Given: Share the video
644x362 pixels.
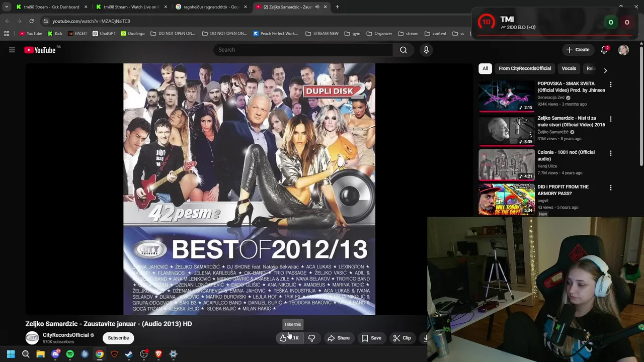Looking at the screenshot, I should click(x=339, y=338).
